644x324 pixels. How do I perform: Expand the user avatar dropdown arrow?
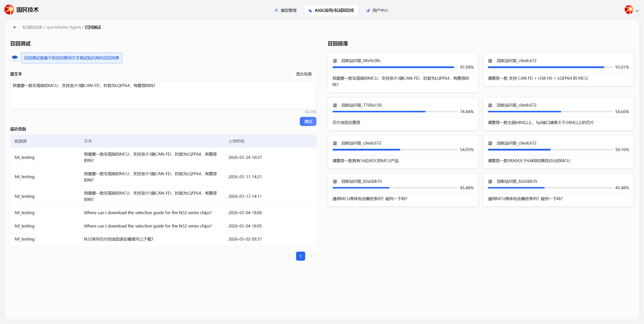(x=637, y=11)
